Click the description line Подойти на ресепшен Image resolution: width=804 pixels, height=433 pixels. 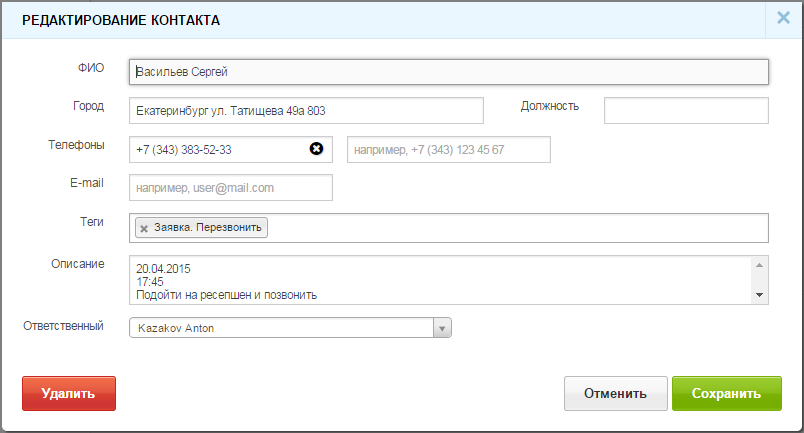pos(226,295)
